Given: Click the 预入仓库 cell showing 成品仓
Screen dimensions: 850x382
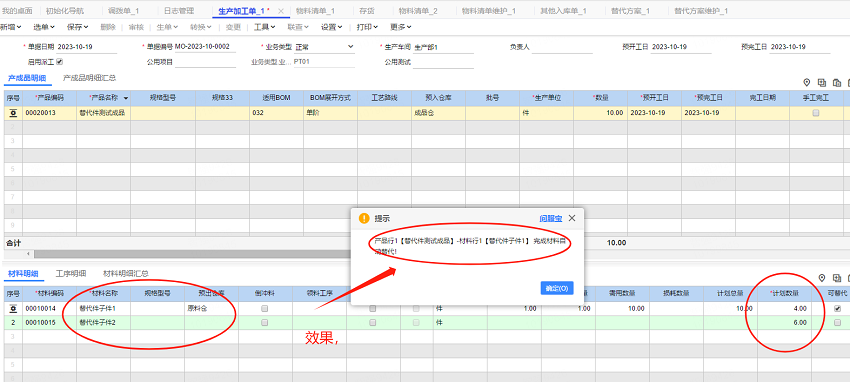Looking at the screenshot, I should 439,113.
